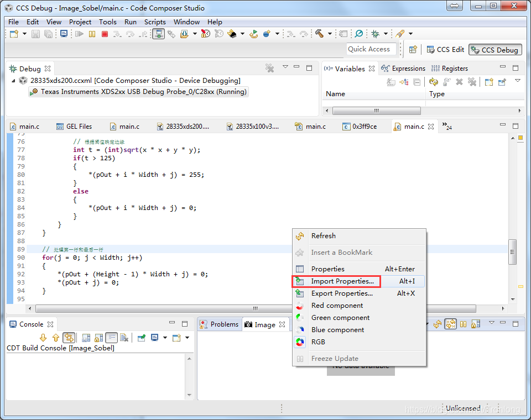This screenshot has height=420, width=531.
Task: Open the New file dropdown arrow
Action: (x=24, y=34)
